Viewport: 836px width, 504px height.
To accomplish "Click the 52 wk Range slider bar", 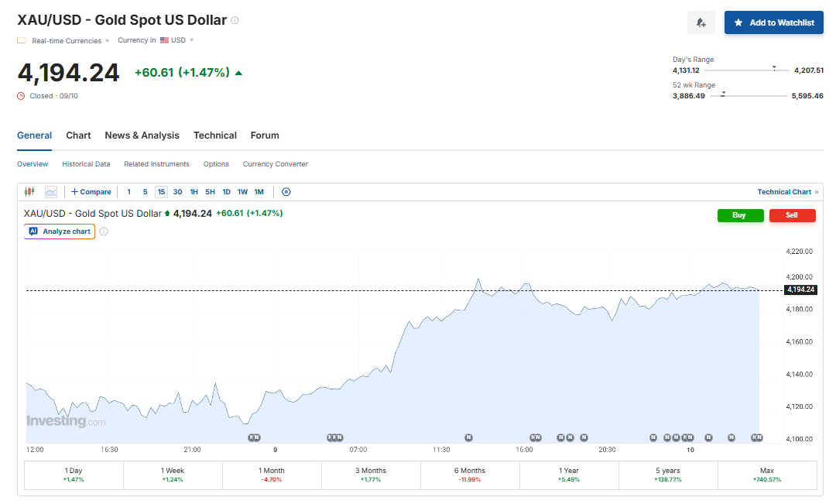I will [748, 96].
